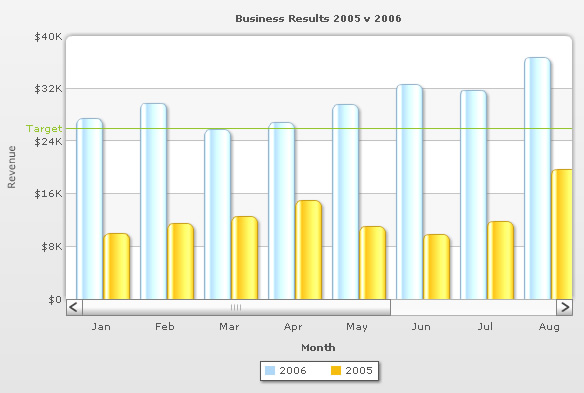Click the empty scrollbar track right of thumb

473,307
